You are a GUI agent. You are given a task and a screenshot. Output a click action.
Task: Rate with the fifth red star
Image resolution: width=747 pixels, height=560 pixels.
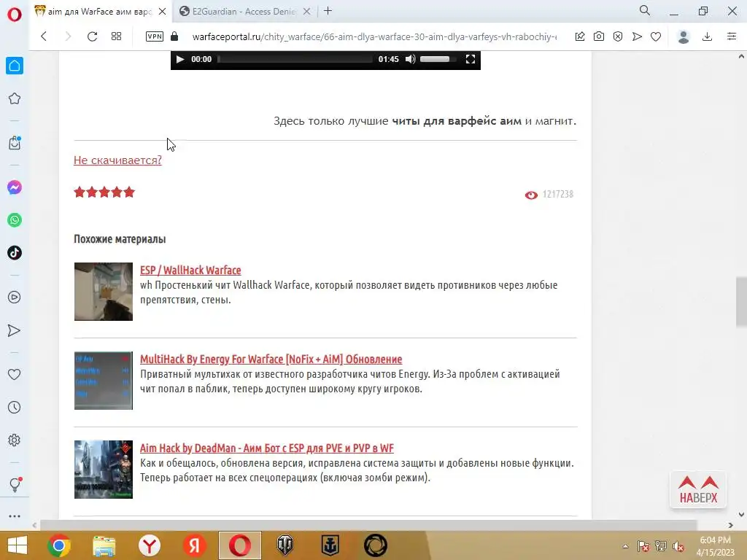[129, 192]
